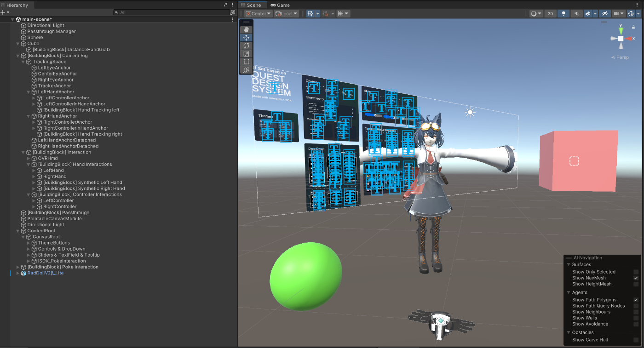Select the Rotate tool
The width and height of the screenshot is (644, 348).
click(246, 46)
